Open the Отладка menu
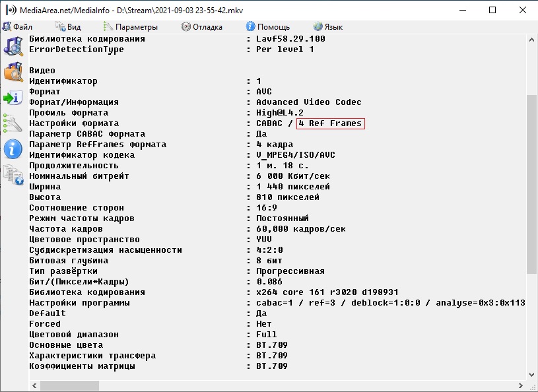Viewport: 538px width, 392px height. click(x=202, y=27)
